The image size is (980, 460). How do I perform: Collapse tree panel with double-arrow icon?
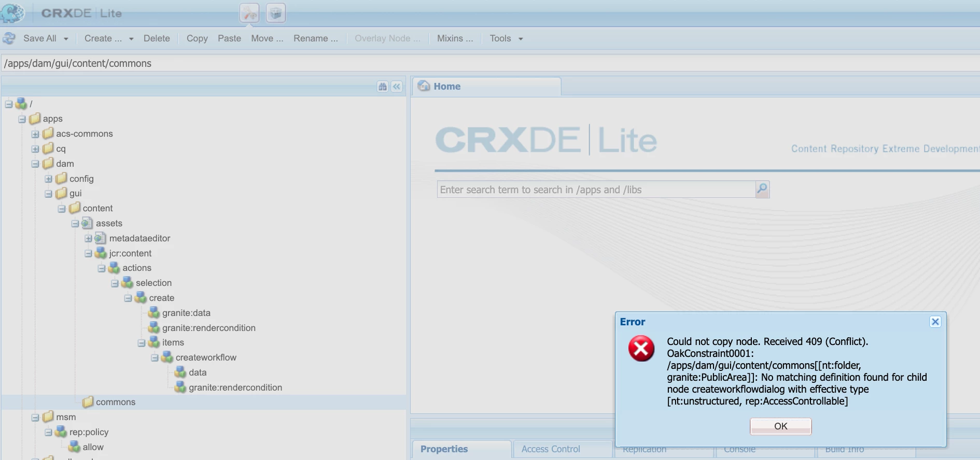(x=397, y=87)
